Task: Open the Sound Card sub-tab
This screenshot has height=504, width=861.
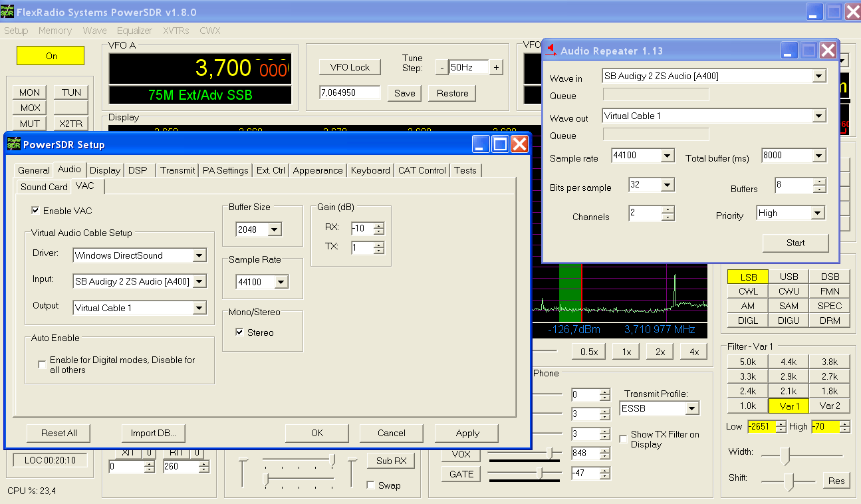Action: [x=44, y=187]
